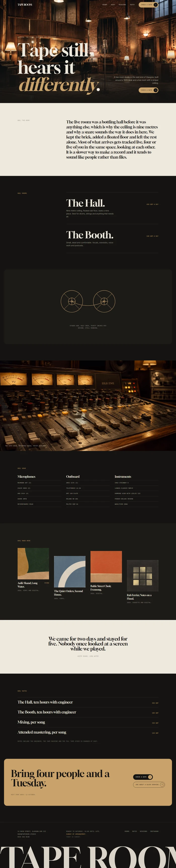Open the footer Rooms link
176x868 pixels.
point(127,831)
